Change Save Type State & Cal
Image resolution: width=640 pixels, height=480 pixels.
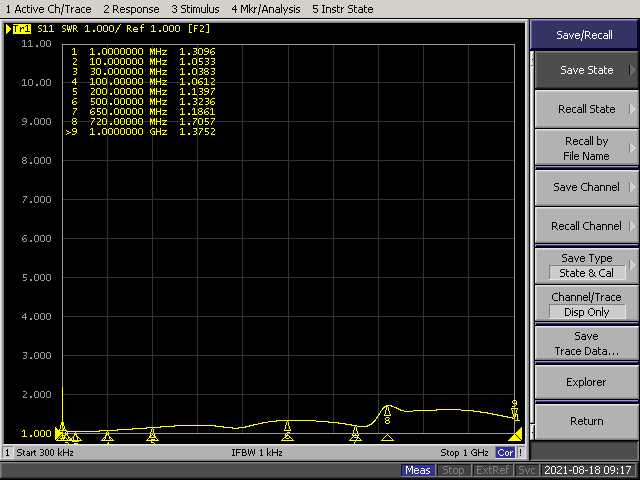point(586,265)
